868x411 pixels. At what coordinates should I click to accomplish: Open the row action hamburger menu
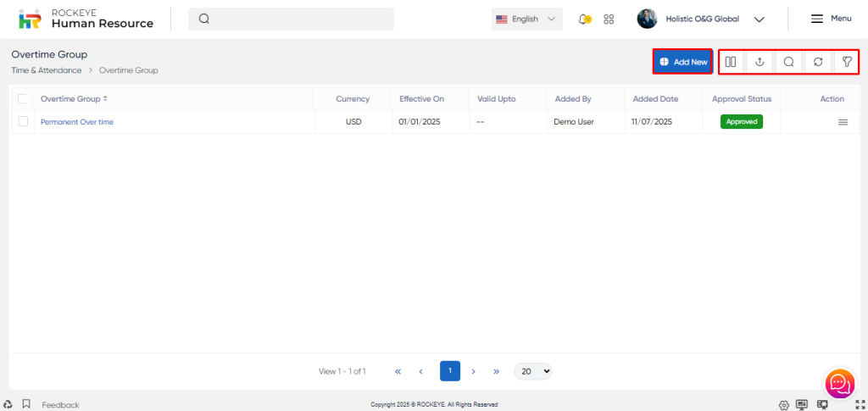(x=843, y=122)
